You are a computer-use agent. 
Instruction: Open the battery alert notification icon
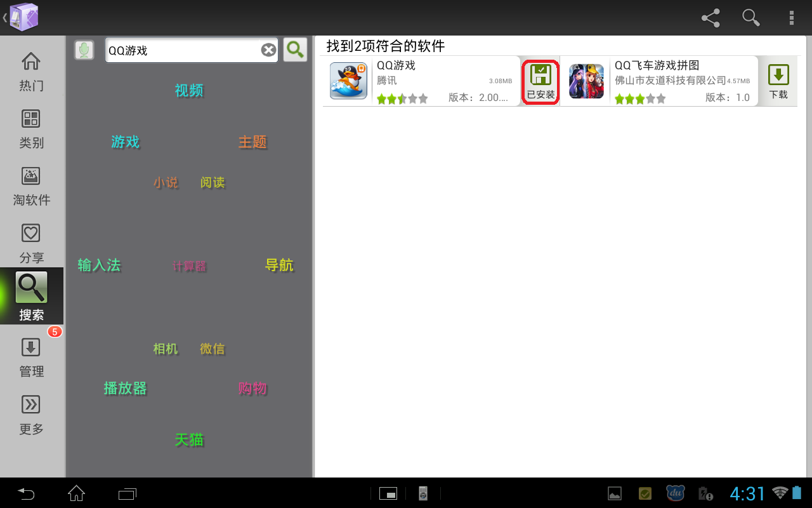(705, 493)
